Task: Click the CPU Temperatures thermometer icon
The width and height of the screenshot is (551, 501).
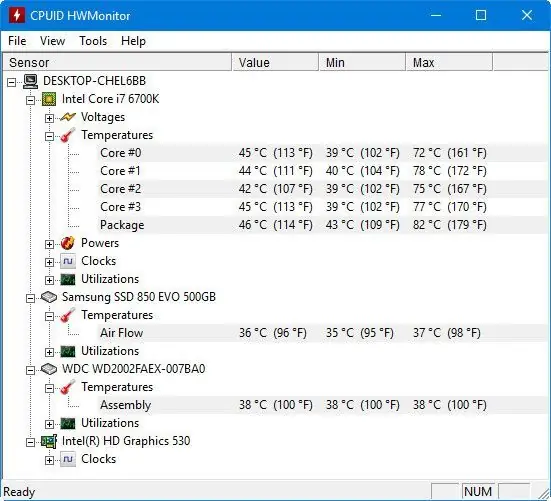Action: pyautogui.click(x=68, y=135)
